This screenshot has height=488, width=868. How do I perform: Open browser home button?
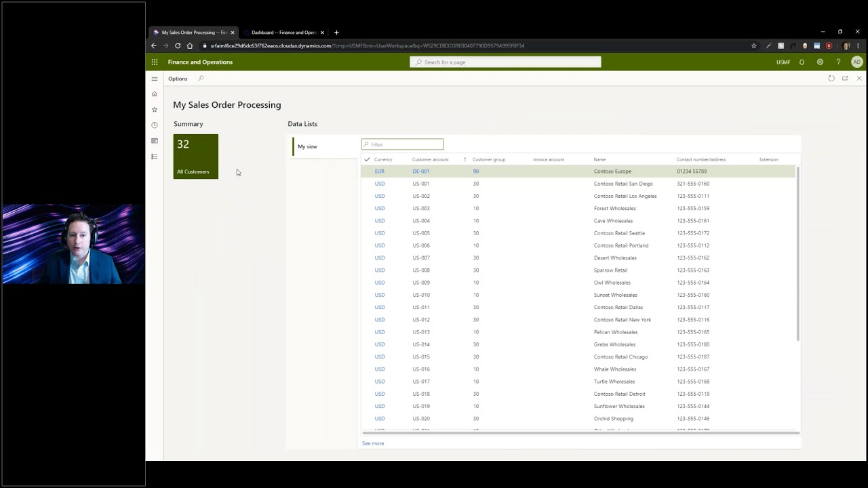coord(190,45)
